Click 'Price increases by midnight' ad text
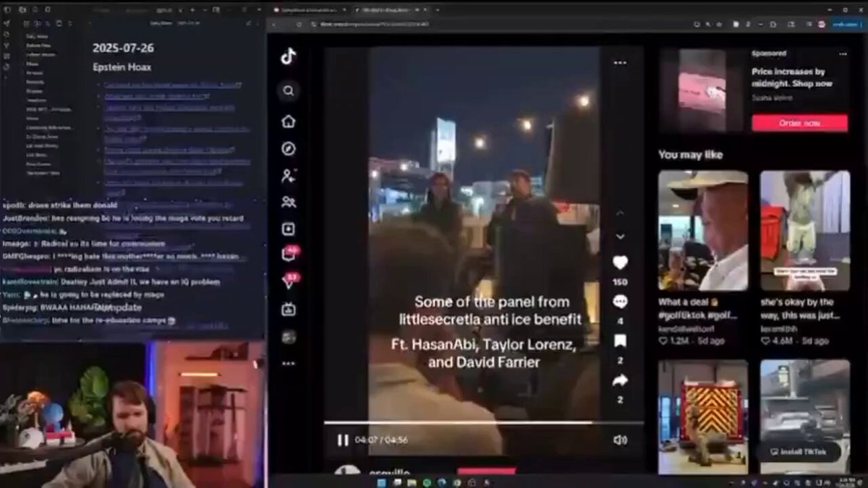Image resolution: width=868 pixels, height=488 pixels. tap(792, 77)
